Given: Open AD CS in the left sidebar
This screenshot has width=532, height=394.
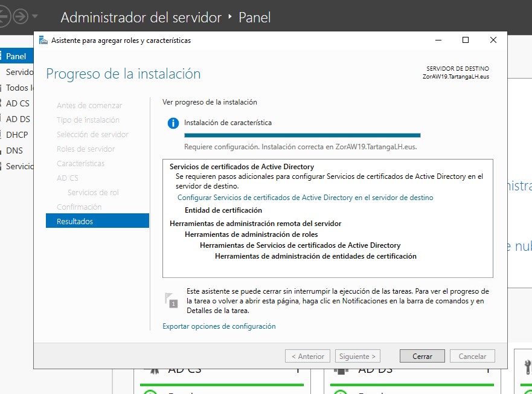Looking at the screenshot, I should tap(17, 103).
